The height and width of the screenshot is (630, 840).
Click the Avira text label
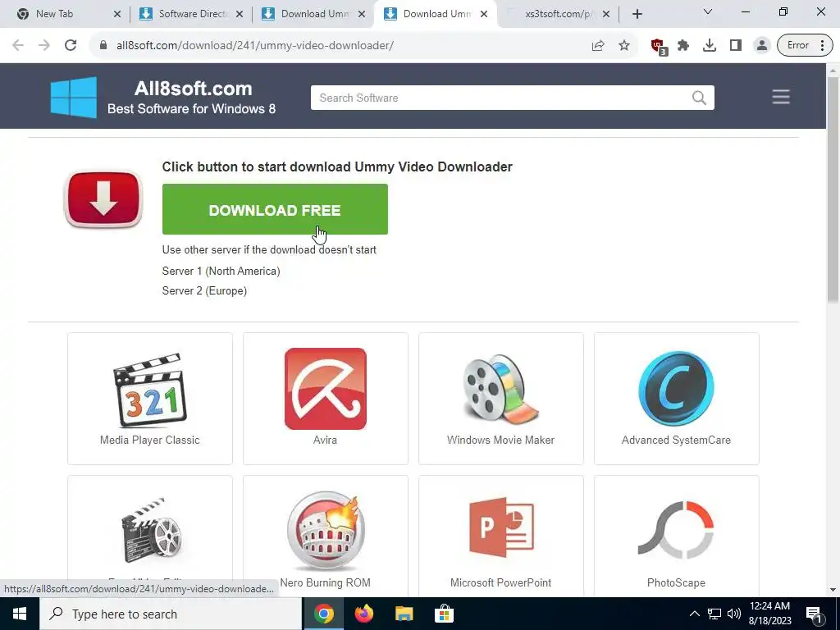coord(325,440)
